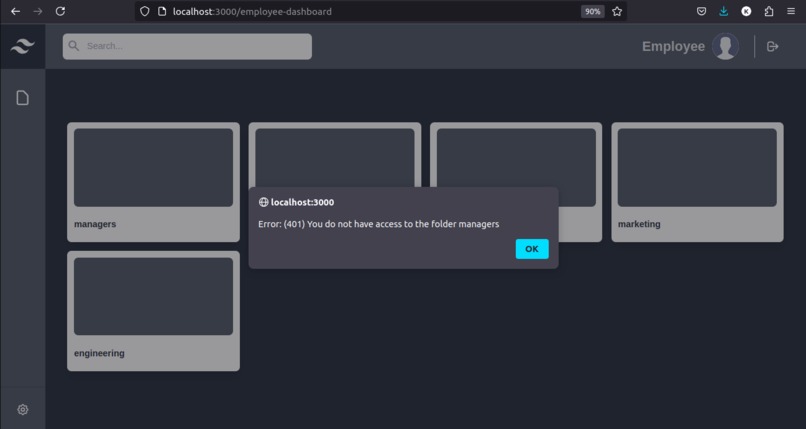Click the marketing folder name text
Viewport: 806px width, 429px height.
click(x=639, y=224)
